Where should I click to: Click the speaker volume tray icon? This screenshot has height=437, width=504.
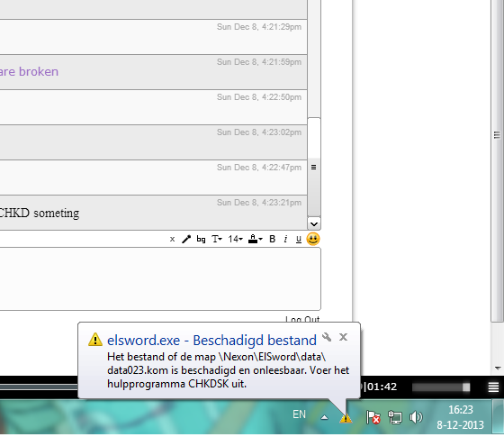click(x=416, y=417)
